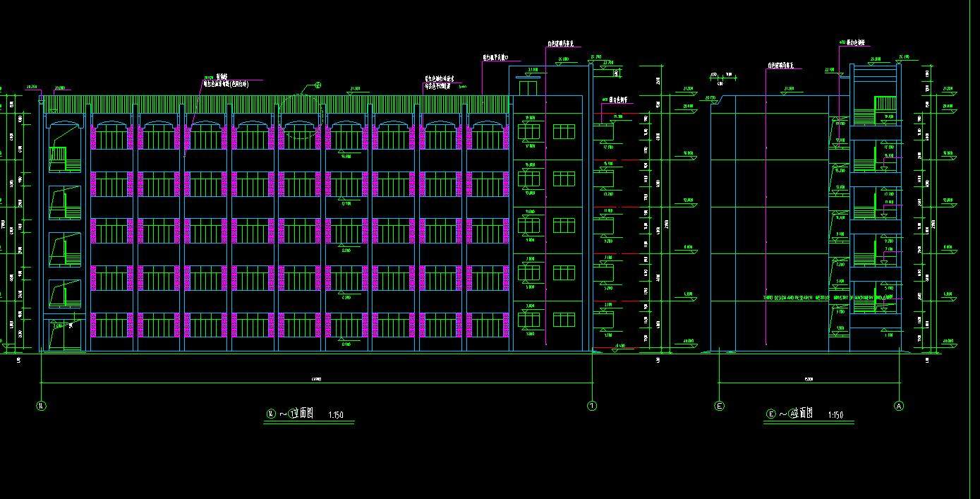This screenshot has height=499, width=980.
Task: Click the axis bubble marked A
Action: (899, 406)
